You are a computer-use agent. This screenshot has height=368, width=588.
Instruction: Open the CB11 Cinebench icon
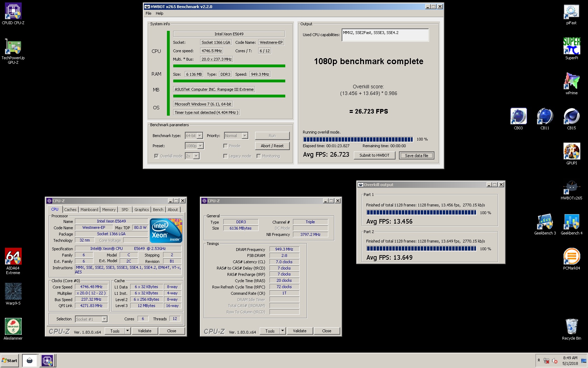545,119
